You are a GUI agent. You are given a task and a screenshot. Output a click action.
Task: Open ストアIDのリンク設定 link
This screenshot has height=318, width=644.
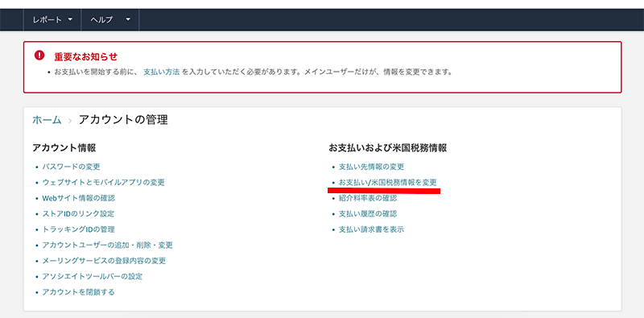coord(78,213)
